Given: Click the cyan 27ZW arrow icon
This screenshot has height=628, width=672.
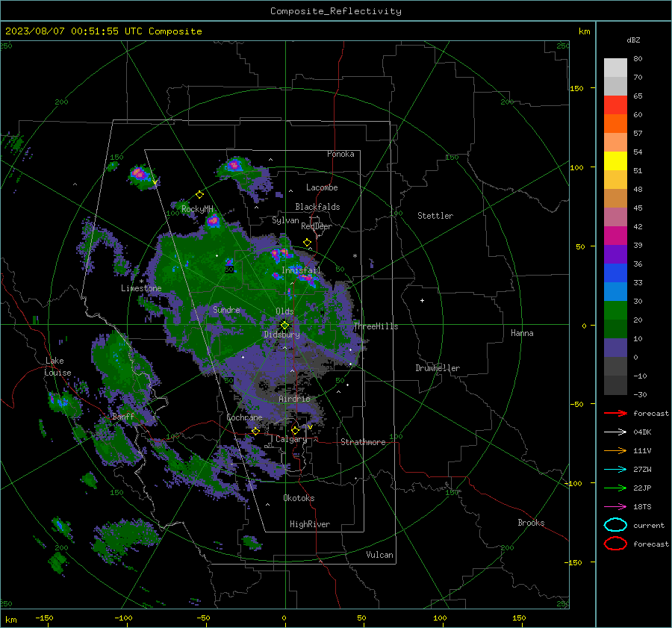Looking at the screenshot, I should point(615,470).
